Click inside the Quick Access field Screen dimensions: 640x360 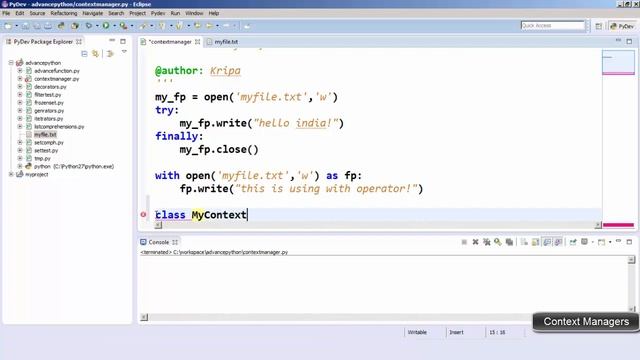(x=553, y=25)
